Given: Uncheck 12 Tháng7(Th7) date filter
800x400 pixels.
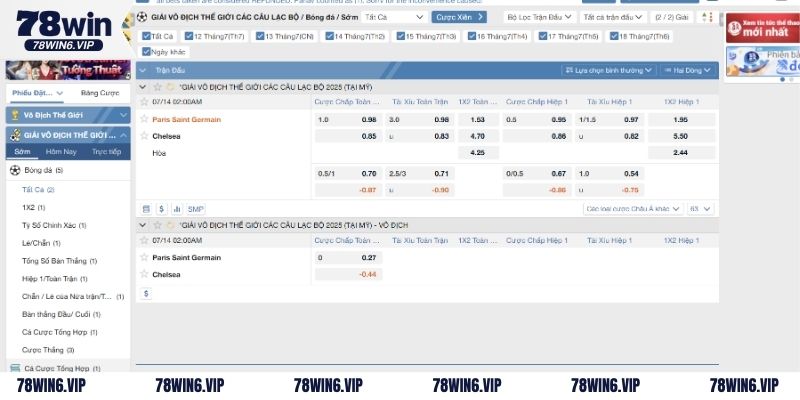Looking at the screenshot, I should point(189,36).
